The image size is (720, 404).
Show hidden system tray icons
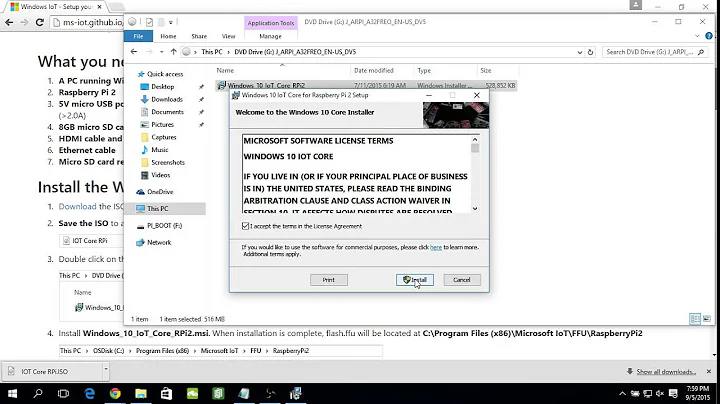click(622, 393)
